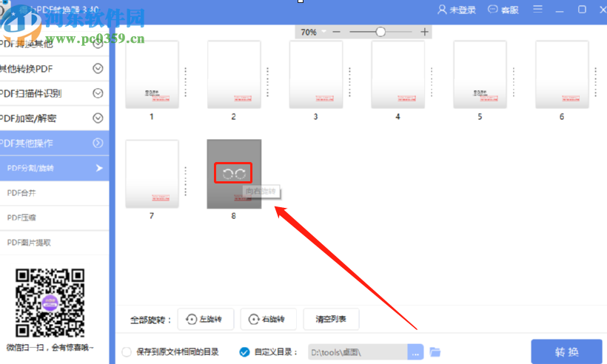
Task: Click the WeChat QR code image
Action: click(x=50, y=303)
